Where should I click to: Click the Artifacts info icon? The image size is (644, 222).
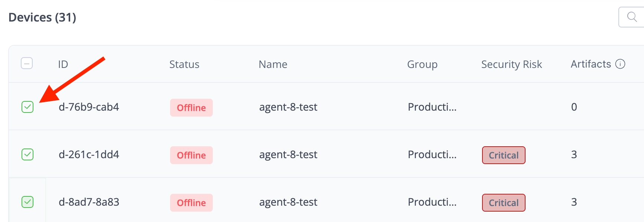(x=620, y=64)
